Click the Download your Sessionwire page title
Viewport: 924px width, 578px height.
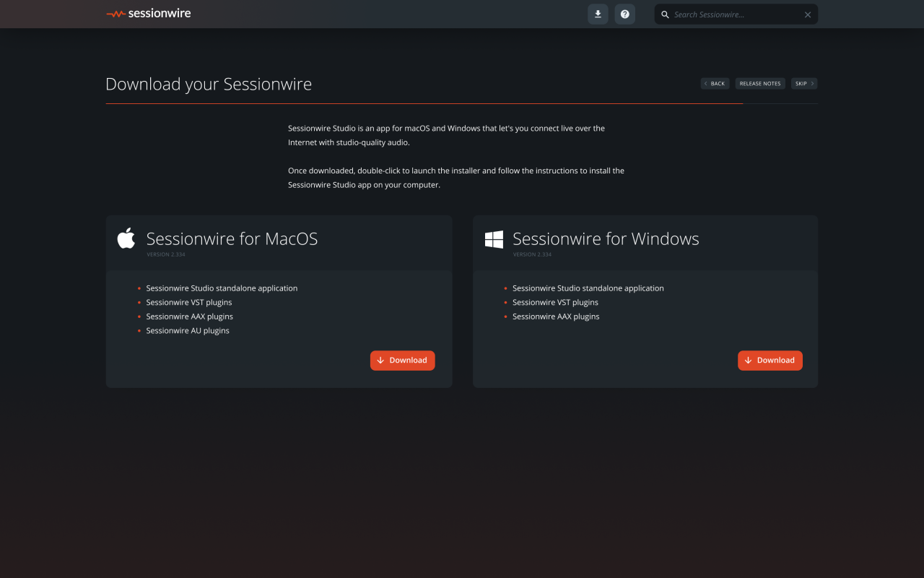pyautogui.click(x=209, y=84)
